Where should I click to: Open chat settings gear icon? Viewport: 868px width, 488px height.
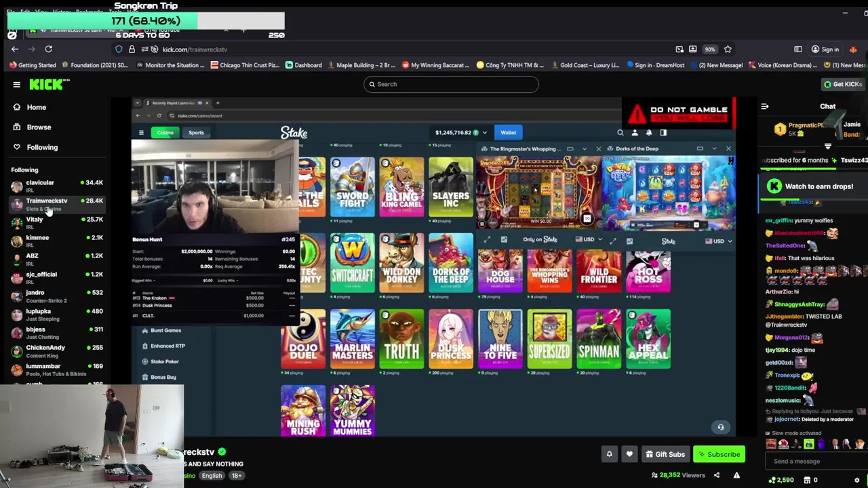[x=857, y=480]
